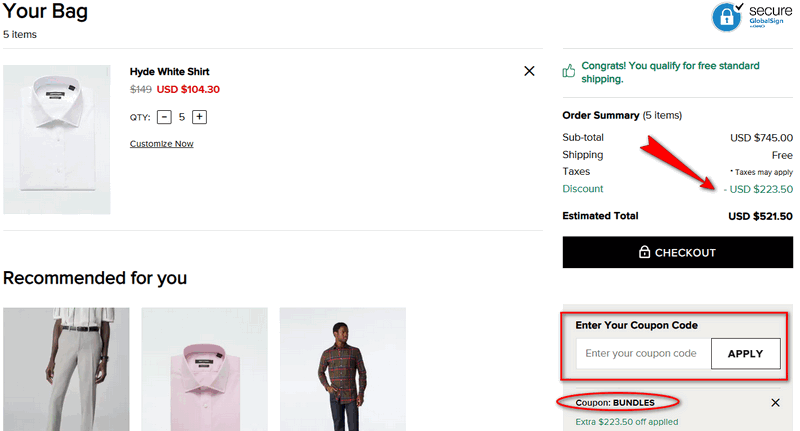
Task: Remove Hyde White Shirt from bag
Action: (529, 71)
